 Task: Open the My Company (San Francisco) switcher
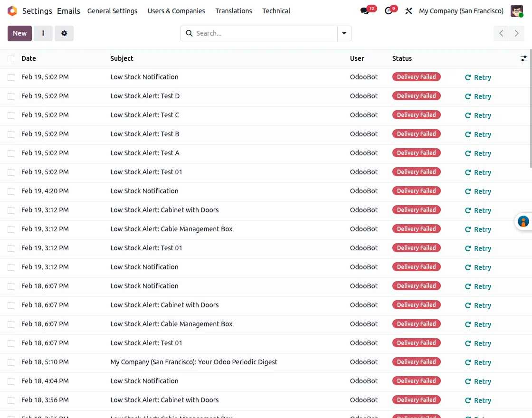tap(461, 11)
